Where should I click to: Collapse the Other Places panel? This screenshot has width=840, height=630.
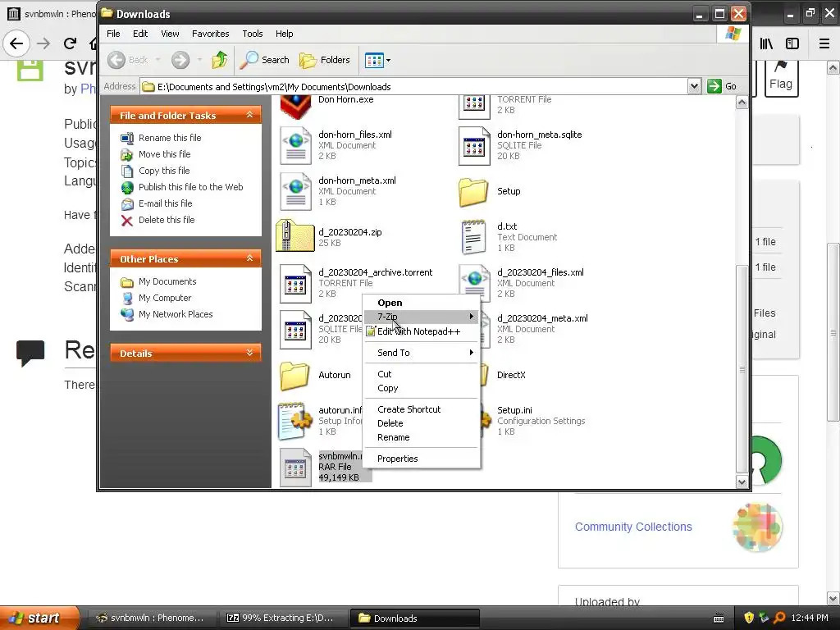pos(249,258)
